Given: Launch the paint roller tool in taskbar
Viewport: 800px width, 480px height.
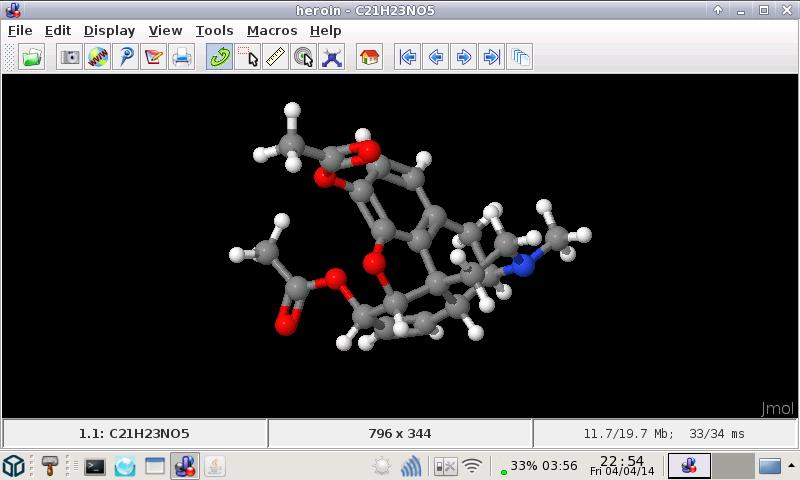Looking at the screenshot, I should 50,466.
